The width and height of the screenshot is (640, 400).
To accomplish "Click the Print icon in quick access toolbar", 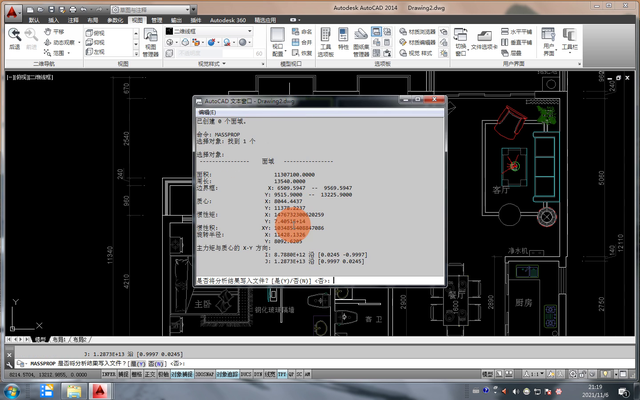I will 73,9.
